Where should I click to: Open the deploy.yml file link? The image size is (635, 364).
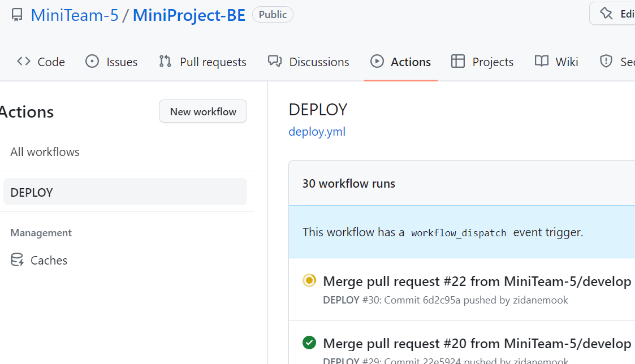pos(317,132)
